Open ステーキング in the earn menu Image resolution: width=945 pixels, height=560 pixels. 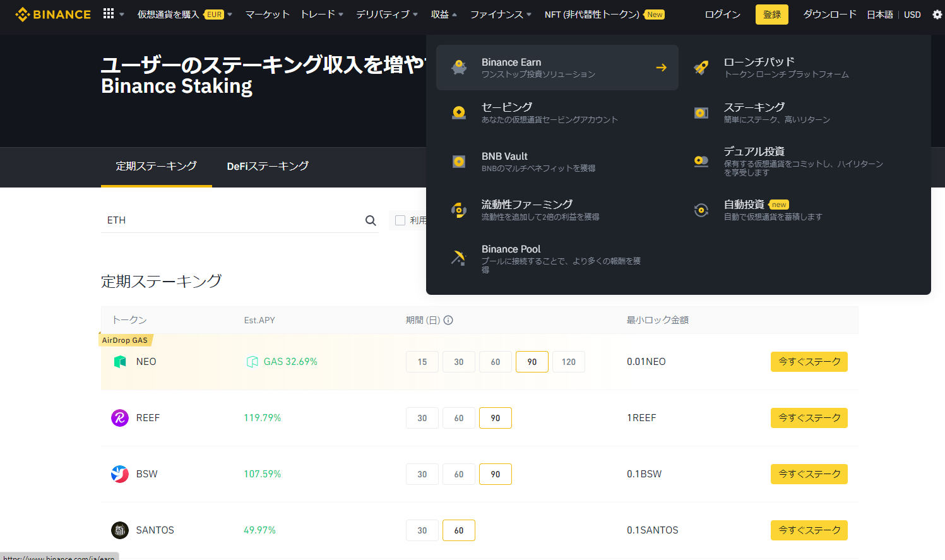click(754, 107)
